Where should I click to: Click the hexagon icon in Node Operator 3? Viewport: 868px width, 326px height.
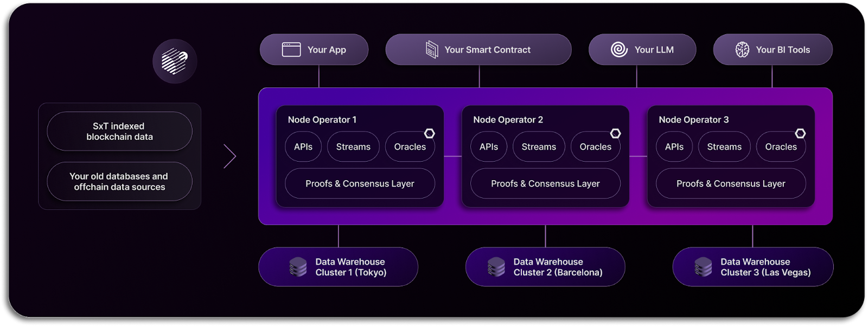800,133
